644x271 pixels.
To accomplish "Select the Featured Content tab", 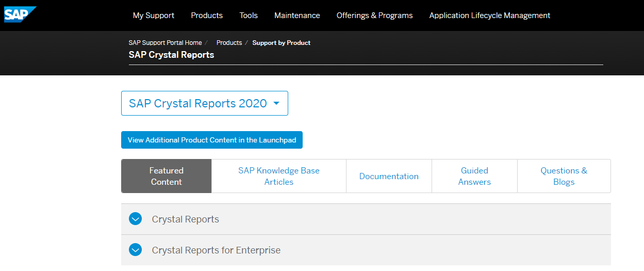I will tap(167, 176).
